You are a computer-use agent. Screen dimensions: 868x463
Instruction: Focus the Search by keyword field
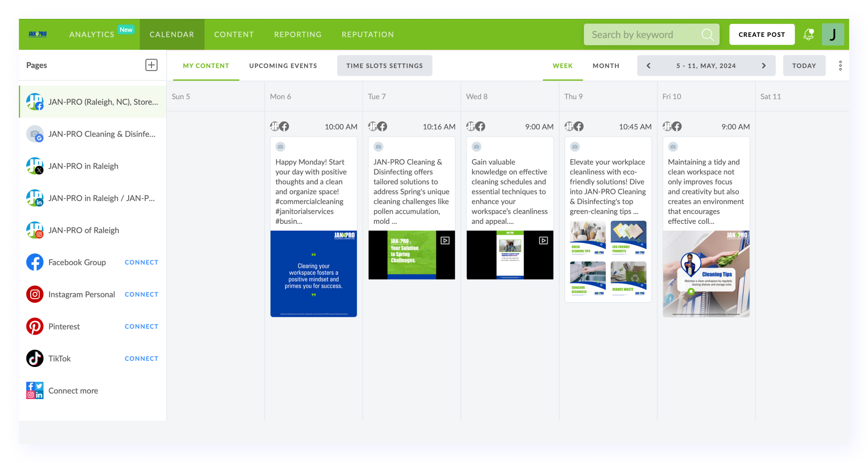coord(651,34)
